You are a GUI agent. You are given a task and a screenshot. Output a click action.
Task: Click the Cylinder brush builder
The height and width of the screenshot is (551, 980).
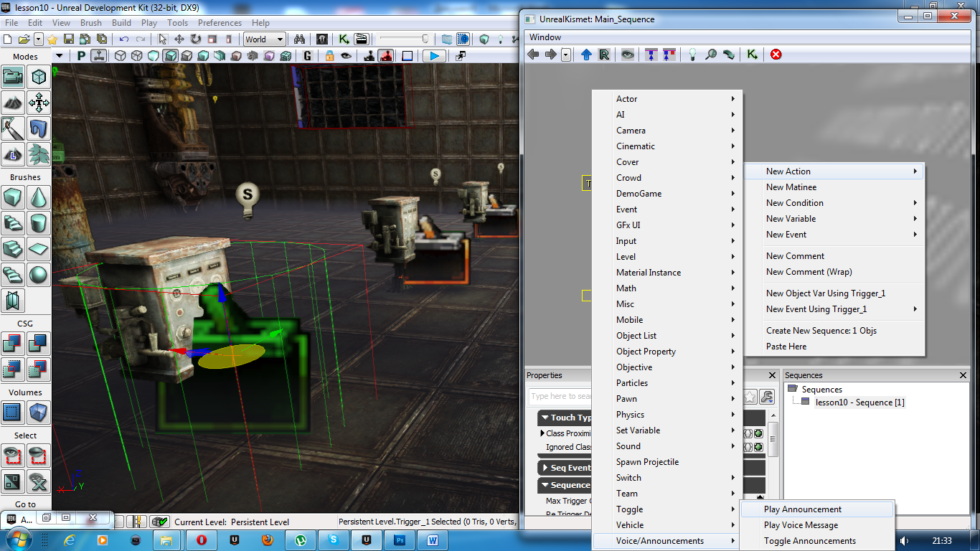click(x=39, y=222)
